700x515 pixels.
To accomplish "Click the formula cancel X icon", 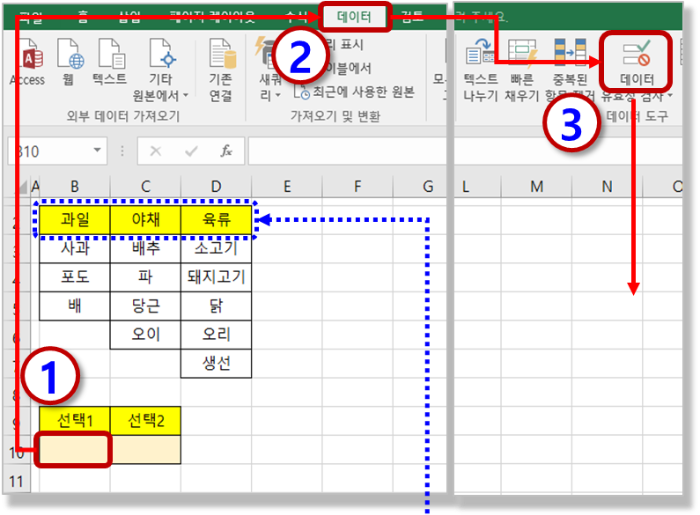I will (155, 151).
